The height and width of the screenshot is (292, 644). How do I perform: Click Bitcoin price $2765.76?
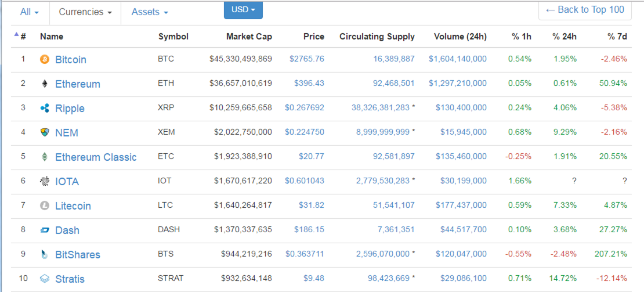[307, 59]
